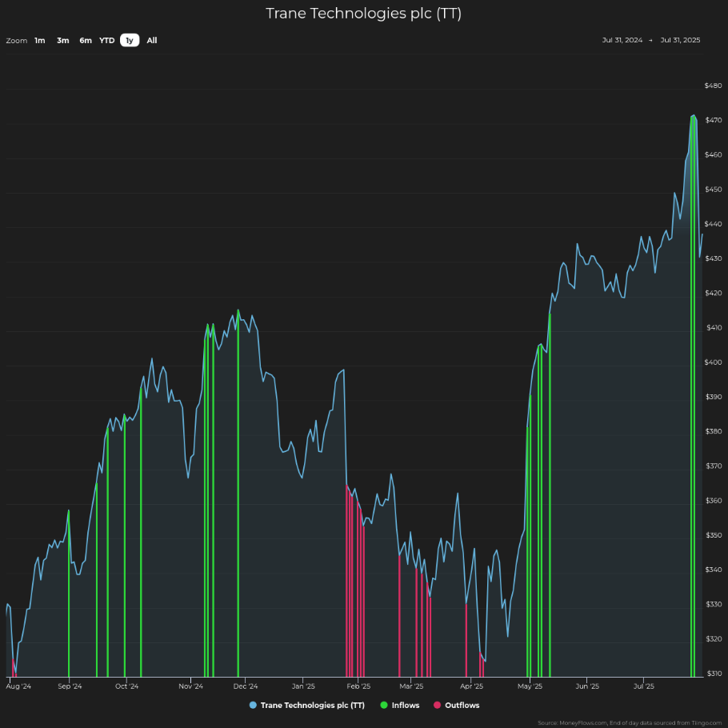Click the May '25 axis label
This screenshot has height=728, width=728.
pyautogui.click(x=530, y=686)
